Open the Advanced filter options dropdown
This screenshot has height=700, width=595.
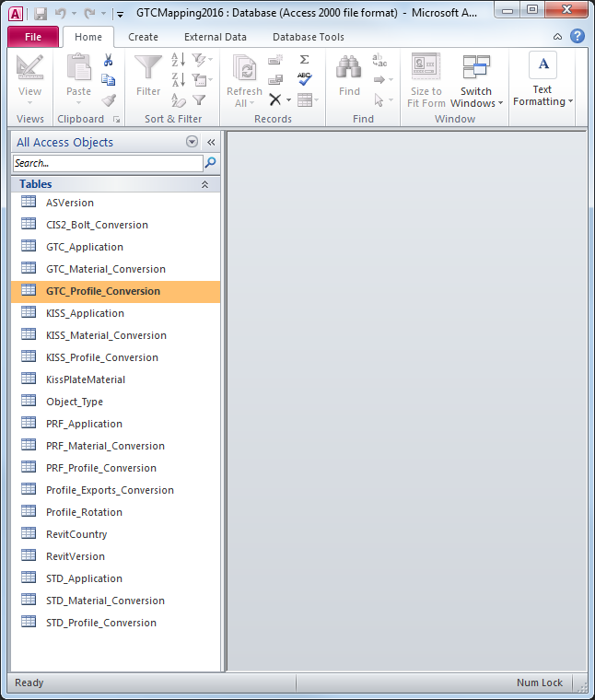[203, 80]
